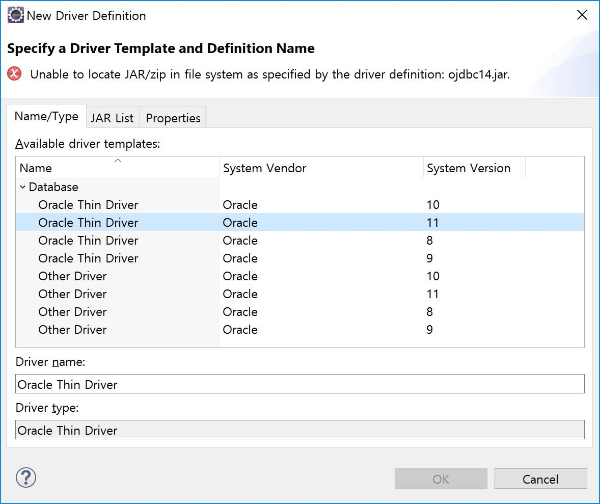The width and height of the screenshot is (600, 504).
Task: Select Other Driver version 11
Action: pos(300,294)
